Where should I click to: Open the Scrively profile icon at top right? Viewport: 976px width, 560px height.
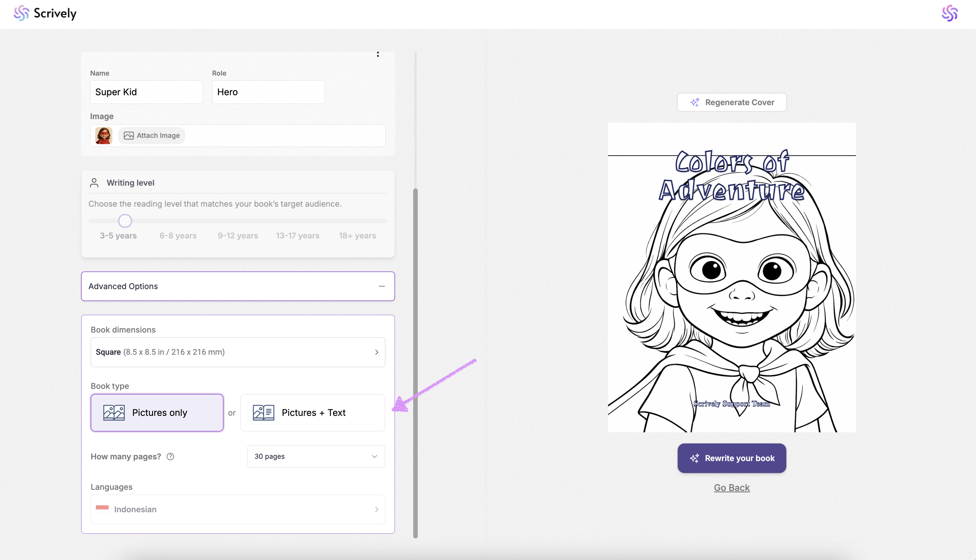click(950, 13)
